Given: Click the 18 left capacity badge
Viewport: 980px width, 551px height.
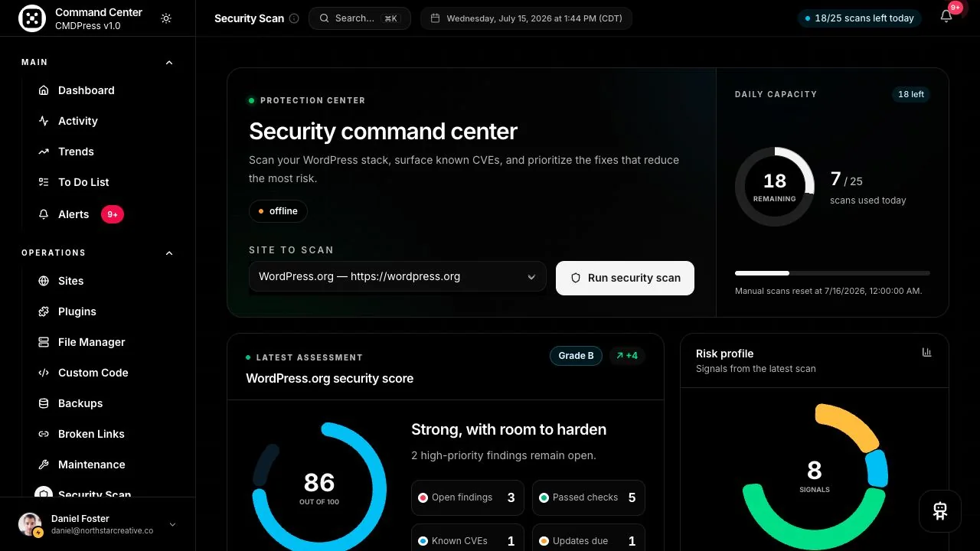Looking at the screenshot, I should [x=911, y=94].
